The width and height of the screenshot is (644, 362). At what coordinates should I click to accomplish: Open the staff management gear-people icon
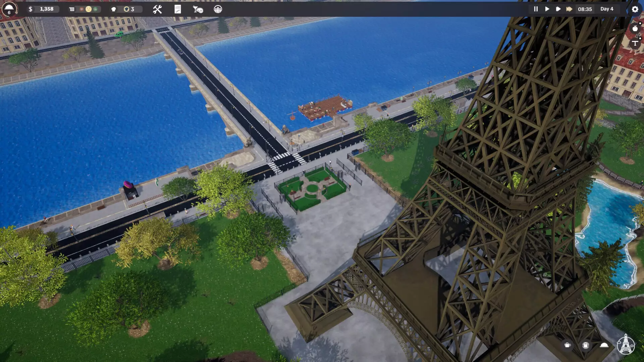[x=218, y=9]
